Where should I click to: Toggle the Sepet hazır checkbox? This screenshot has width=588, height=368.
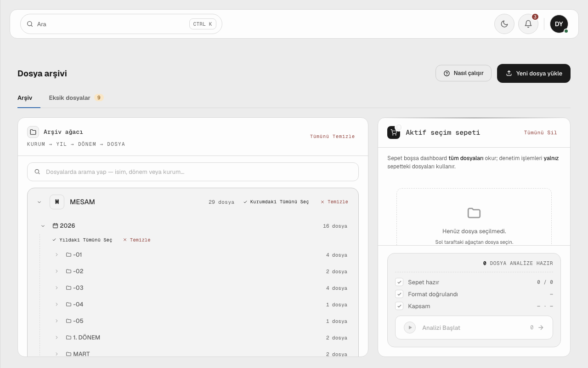(x=399, y=282)
